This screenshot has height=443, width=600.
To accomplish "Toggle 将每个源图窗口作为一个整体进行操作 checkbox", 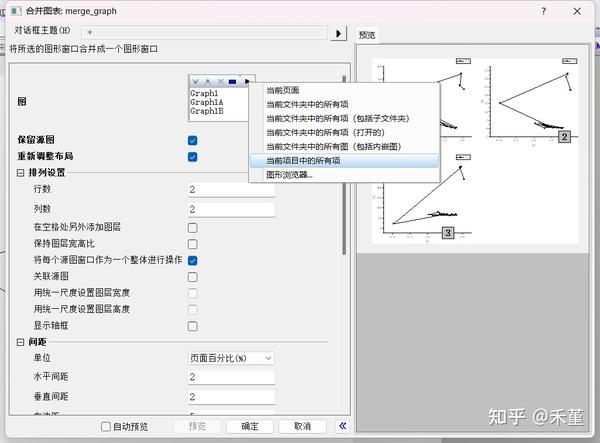I will (x=192, y=261).
